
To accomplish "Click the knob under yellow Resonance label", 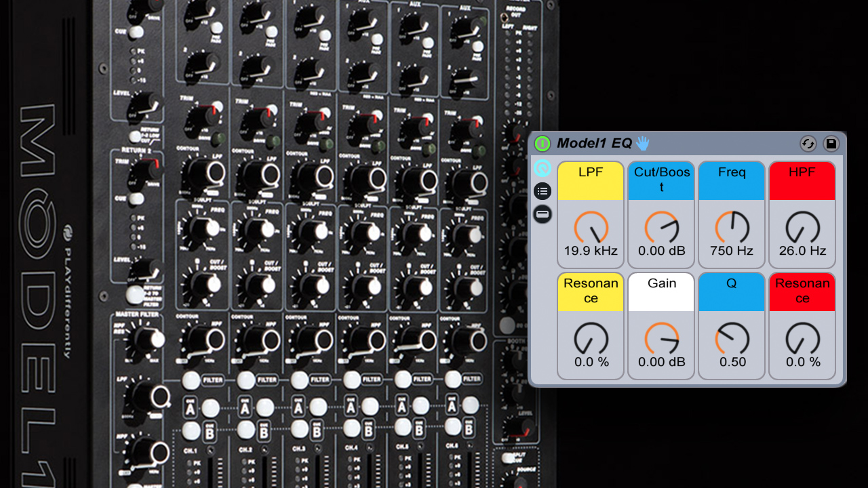I will [591, 338].
